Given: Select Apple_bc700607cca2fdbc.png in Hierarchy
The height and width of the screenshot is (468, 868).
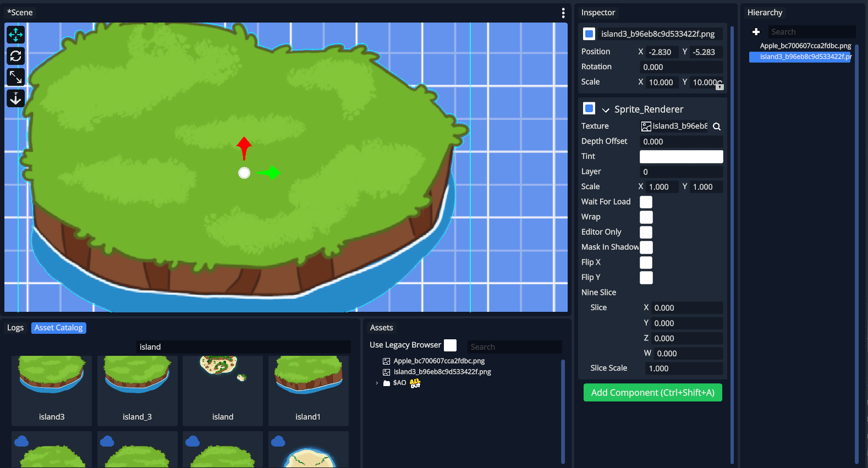Looking at the screenshot, I should pyautogui.click(x=805, y=46).
